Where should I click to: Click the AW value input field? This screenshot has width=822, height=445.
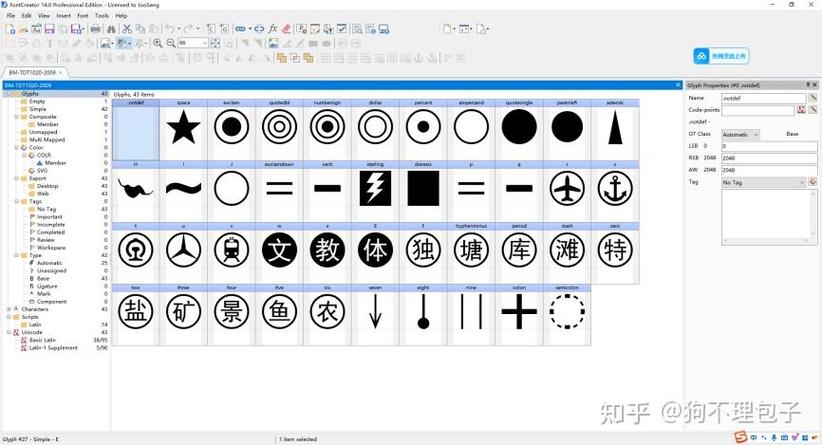tap(769, 170)
